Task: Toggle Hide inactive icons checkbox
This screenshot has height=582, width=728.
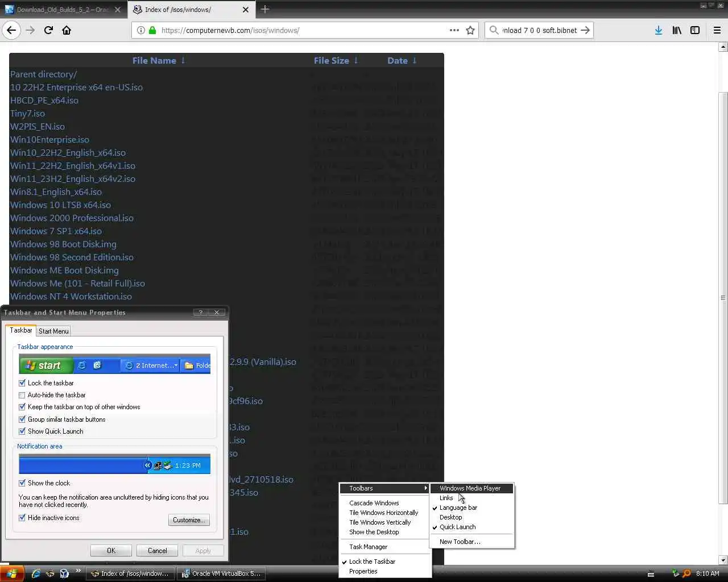Action: click(x=22, y=518)
